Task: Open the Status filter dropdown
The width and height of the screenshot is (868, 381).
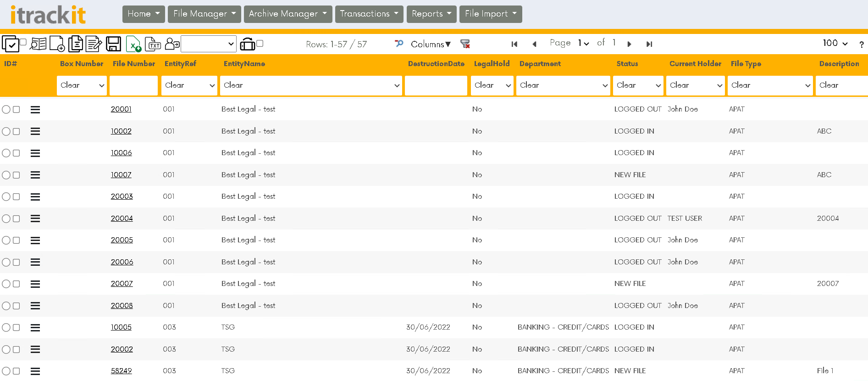Action: (x=638, y=85)
